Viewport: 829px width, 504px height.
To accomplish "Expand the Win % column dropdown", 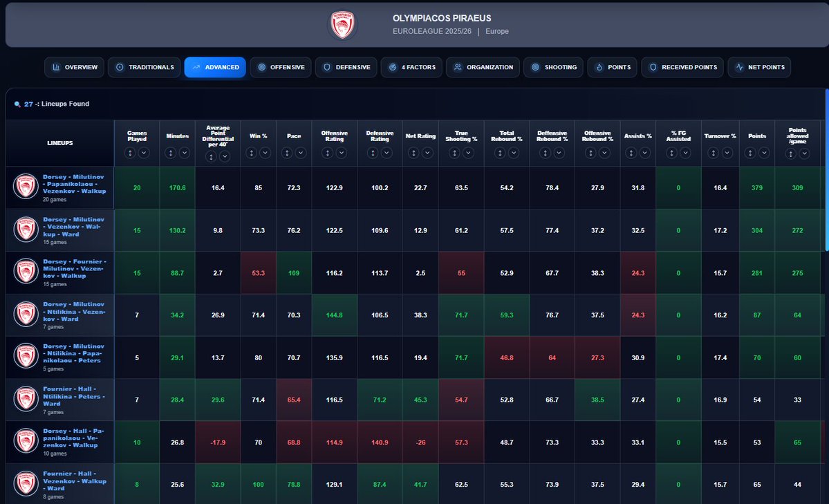I will (x=265, y=153).
